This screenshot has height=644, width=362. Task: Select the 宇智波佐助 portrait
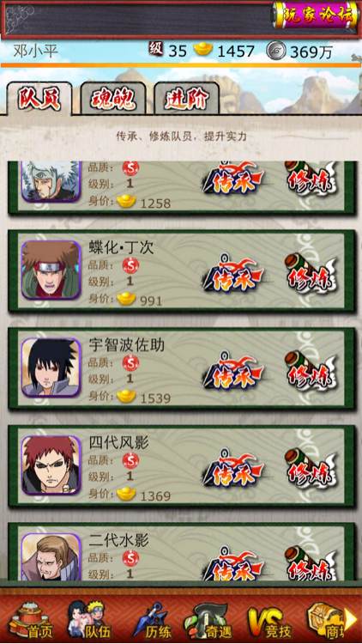click(x=51, y=368)
